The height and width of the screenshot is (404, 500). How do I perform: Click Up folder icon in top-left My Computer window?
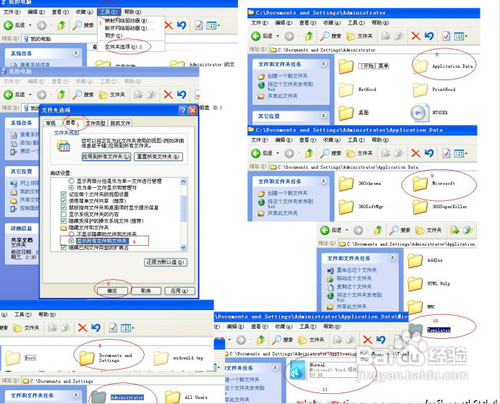tap(61, 25)
